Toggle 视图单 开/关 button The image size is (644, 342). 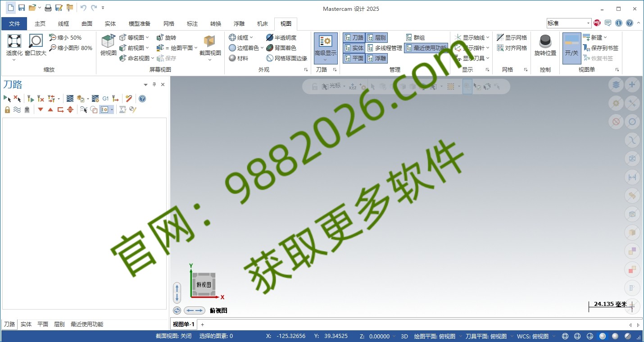pyautogui.click(x=571, y=48)
